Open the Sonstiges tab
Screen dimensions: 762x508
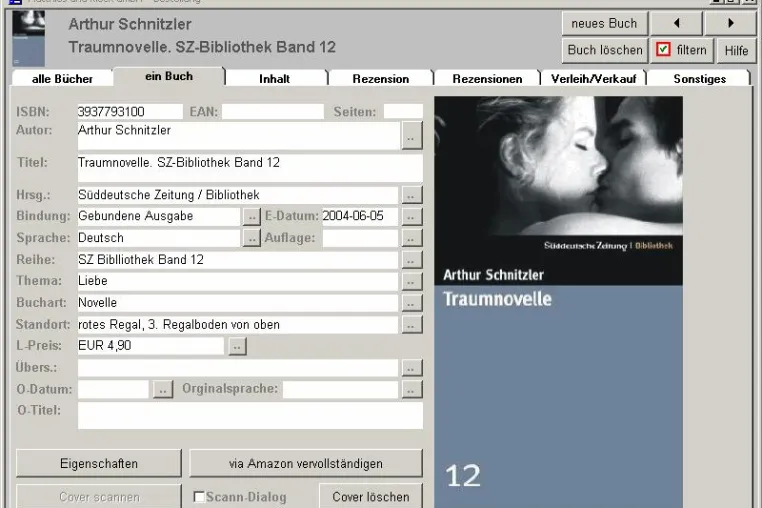click(699, 79)
